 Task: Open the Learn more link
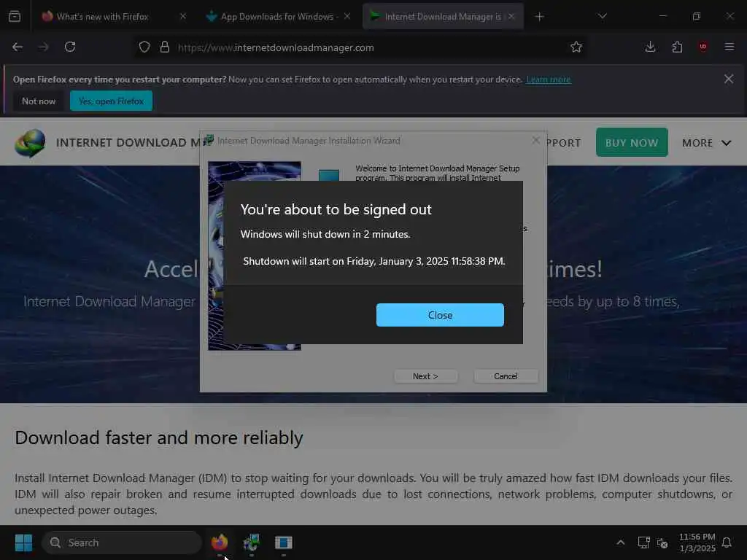[x=549, y=79]
